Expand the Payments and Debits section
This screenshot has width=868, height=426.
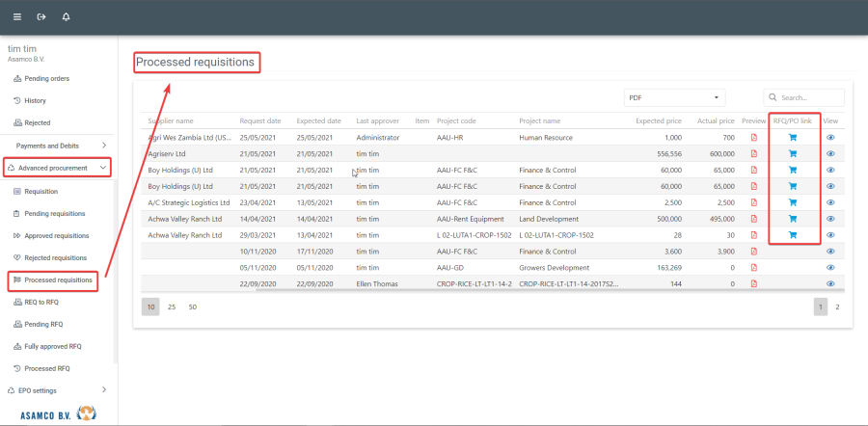click(x=58, y=146)
